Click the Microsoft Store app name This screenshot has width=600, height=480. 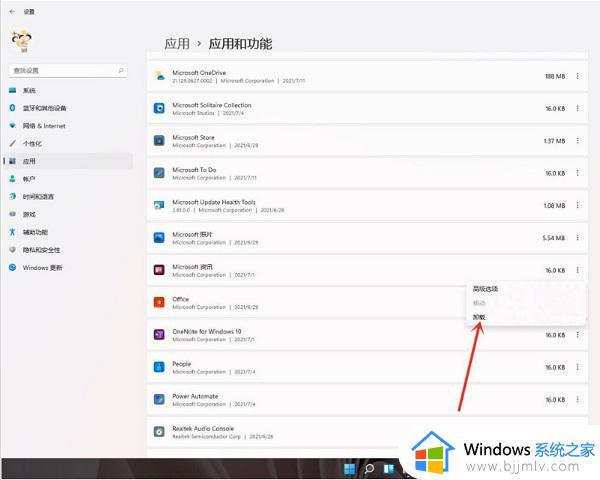coord(193,137)
